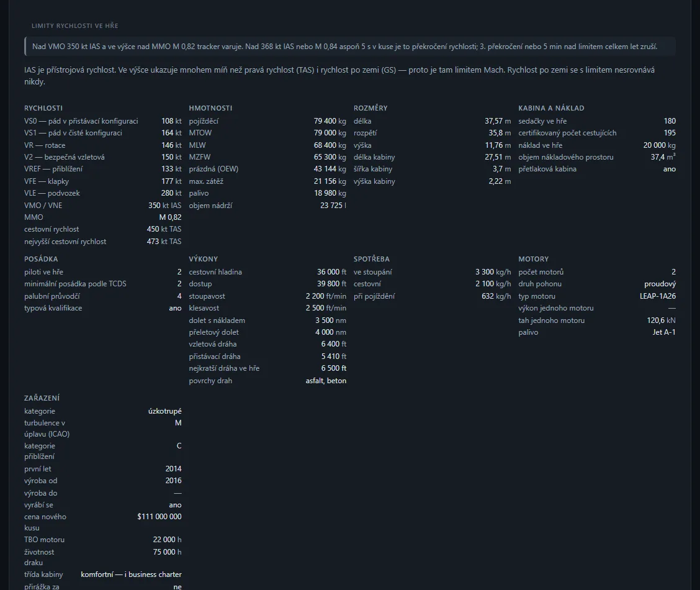Click the SPOTŘEBA section header
The height and width of the screenshot is (590, 700).
[372, 259]
